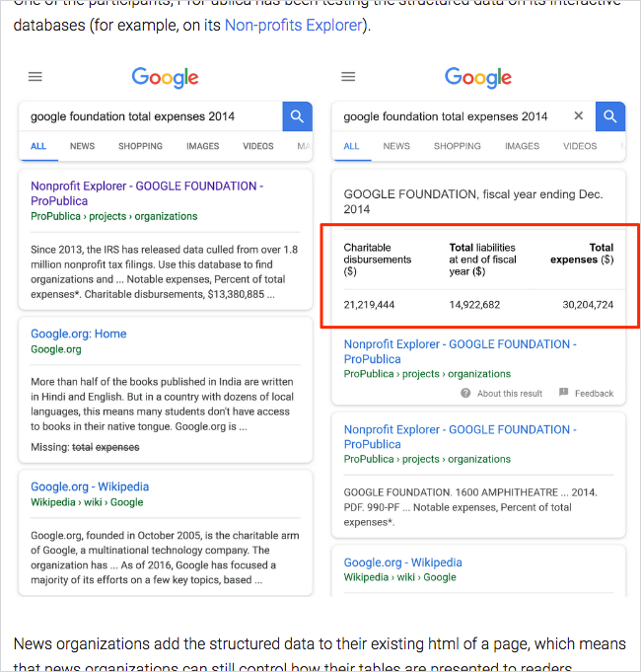Open second Nonprofit Explorer result with 990-PF snippet
The image size is (641, 672).
click(460, 437)
